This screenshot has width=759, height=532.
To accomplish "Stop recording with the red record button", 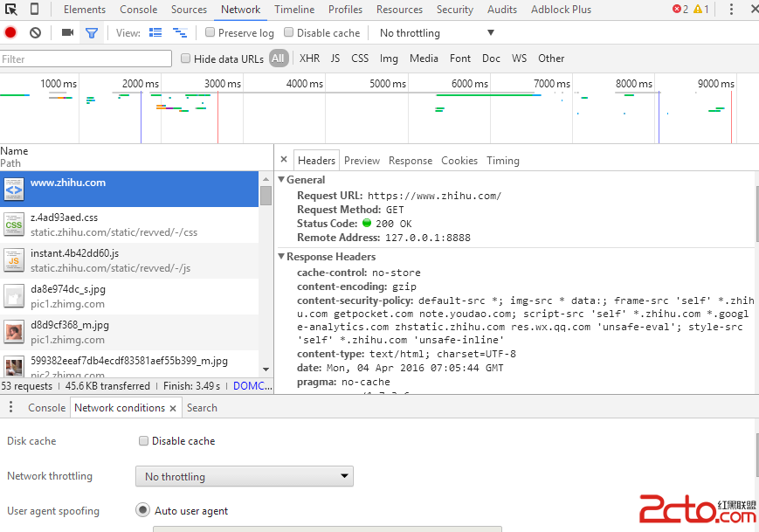I will [10, 32].
